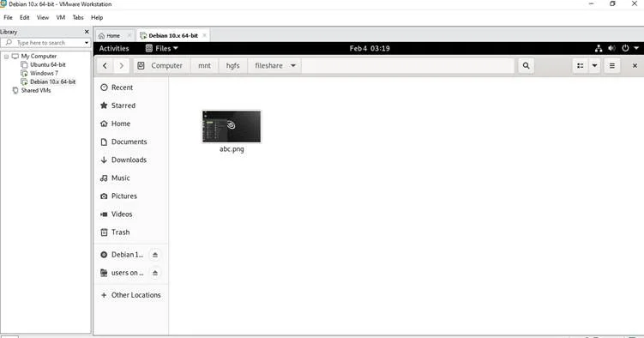The image size is (644, 338).
Task: Open fileshare folder dropdown arrow
Action: point(293,66)
